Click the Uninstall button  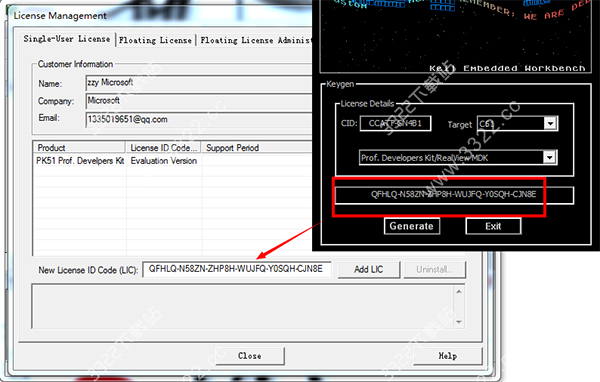click(x=434, y=269)
